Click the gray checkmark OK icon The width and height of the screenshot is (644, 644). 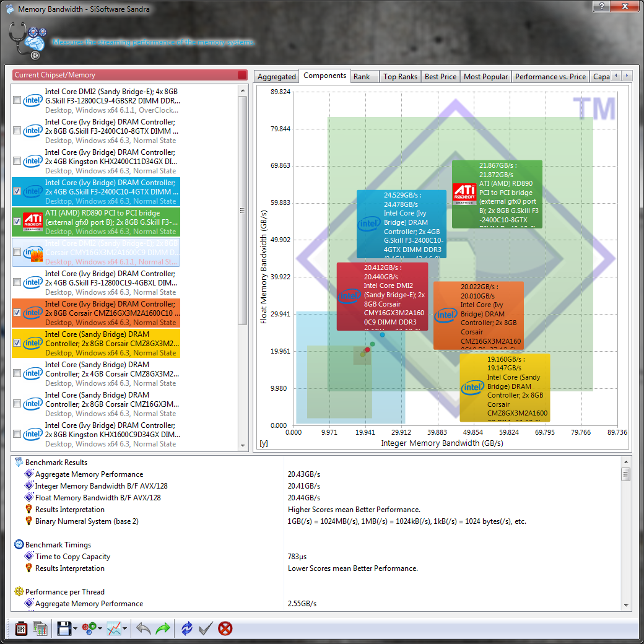pyautogui.click(x=206, y=629)
